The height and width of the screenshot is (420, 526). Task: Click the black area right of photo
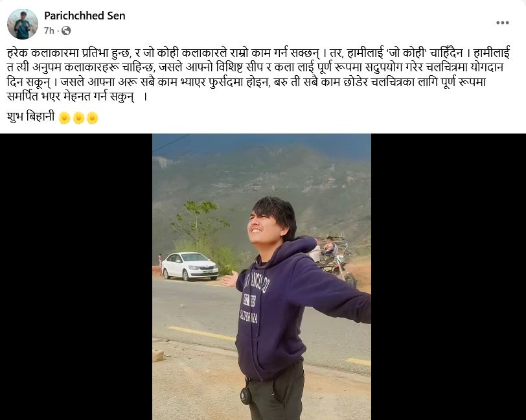pos(448,277)
